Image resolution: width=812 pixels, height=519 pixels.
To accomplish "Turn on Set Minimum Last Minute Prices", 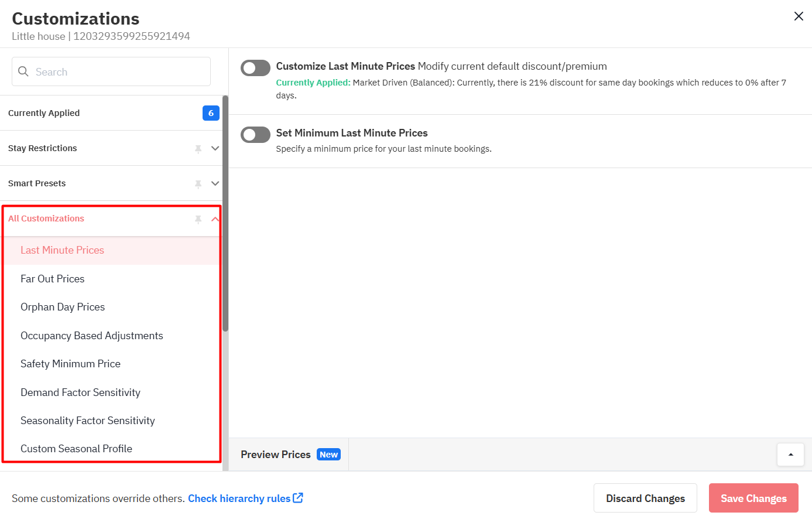I will pyautogui.click(x=256, y=135).
